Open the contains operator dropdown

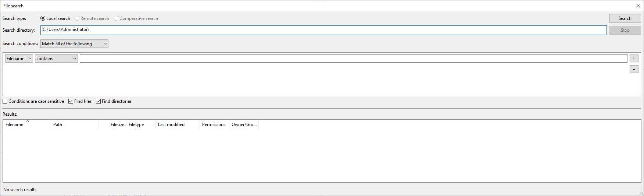(56, 59)
